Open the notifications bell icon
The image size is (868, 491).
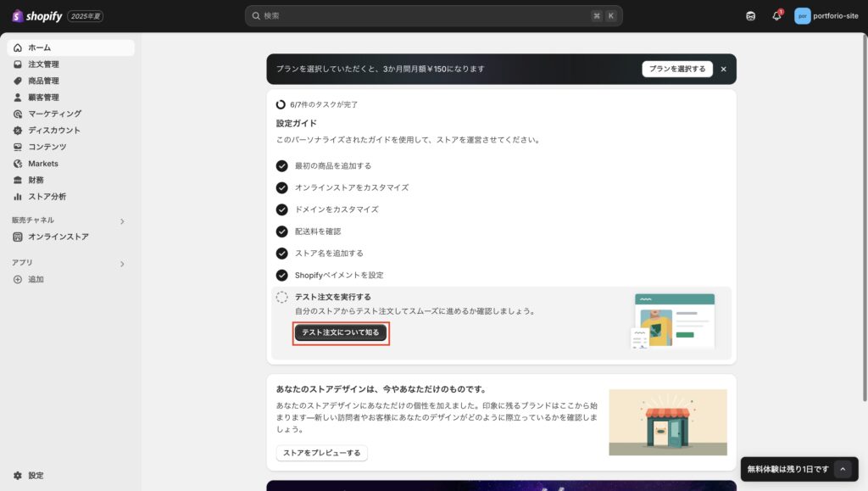[776, 16]
